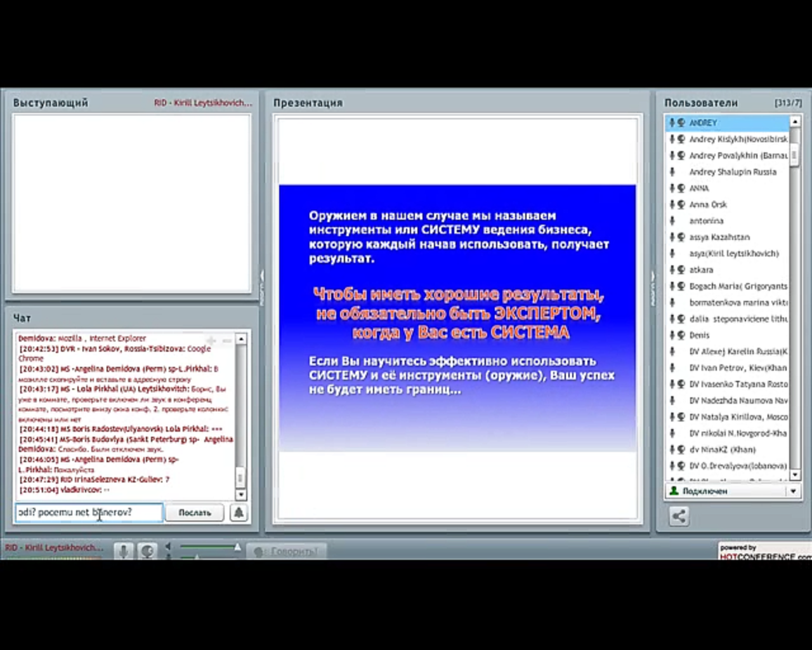812x650 pixels.
Task: Open the share icon under users list
Action: pyautogui.click(x=679, y=516)
